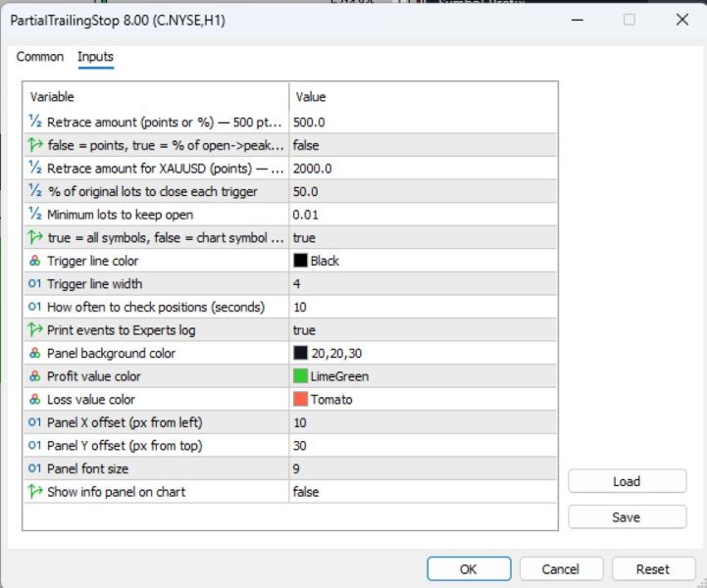Click the 01 icon beside Panel font size

(x=34, y=468)
